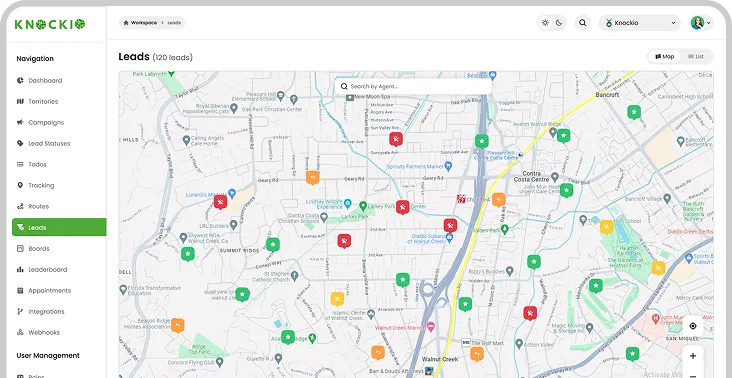Screen dimensions: 732x378
Task: Click the Leads funnel icon
Action: [x=20, y=227]
